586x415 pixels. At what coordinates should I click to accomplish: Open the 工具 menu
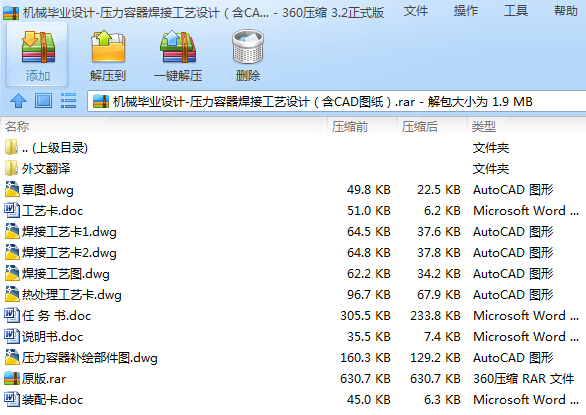point(516,11)
